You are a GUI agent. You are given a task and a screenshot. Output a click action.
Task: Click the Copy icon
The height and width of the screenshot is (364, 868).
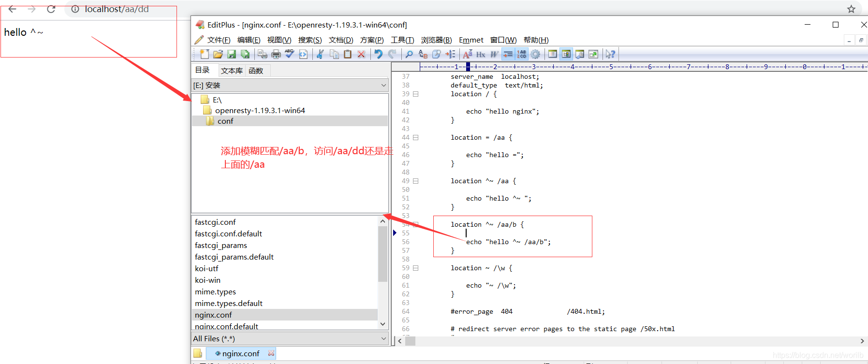[x=334, y=54]
